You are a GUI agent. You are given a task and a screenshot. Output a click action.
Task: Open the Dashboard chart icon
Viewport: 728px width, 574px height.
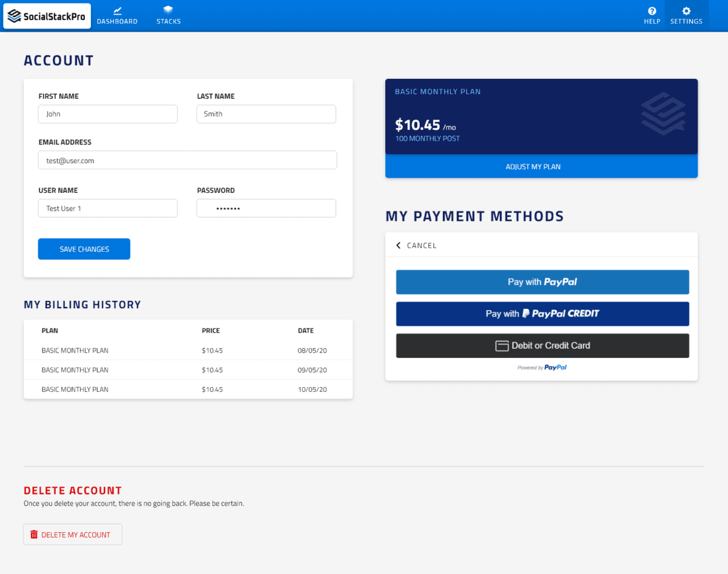(x=117, y=10)
